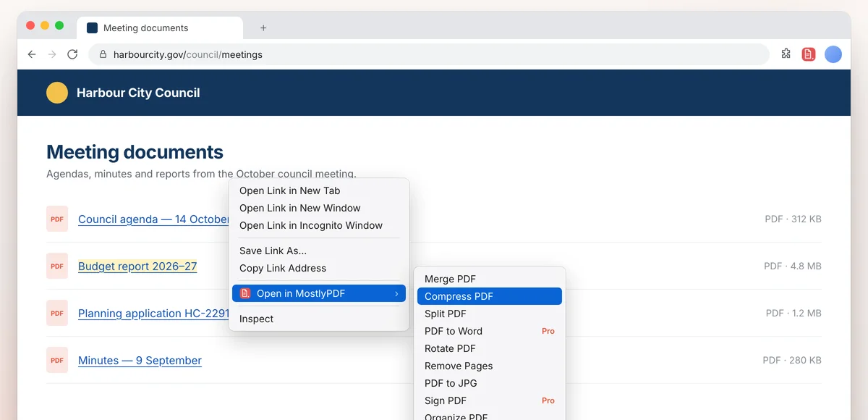Image resolution: width=868 pixels, height=420 pixels.
Task: Click the Meeting documents tab favicon
Action: coord(92,28)
